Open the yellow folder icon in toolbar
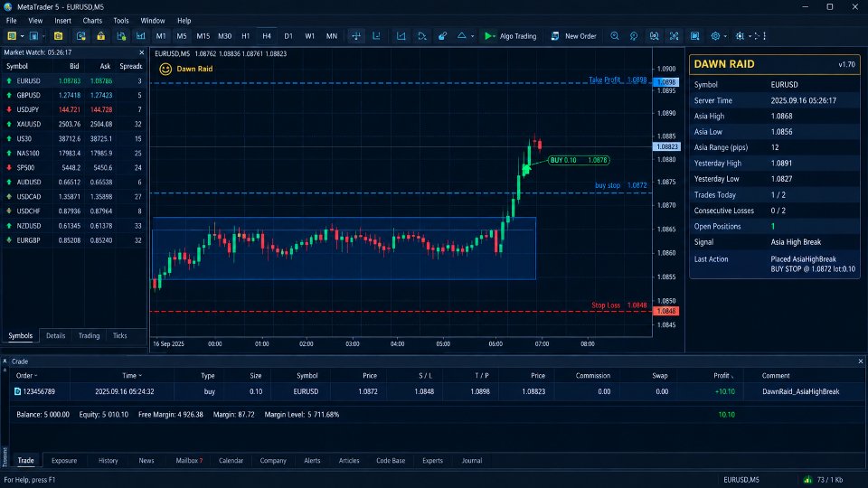 tap(58, 36)
